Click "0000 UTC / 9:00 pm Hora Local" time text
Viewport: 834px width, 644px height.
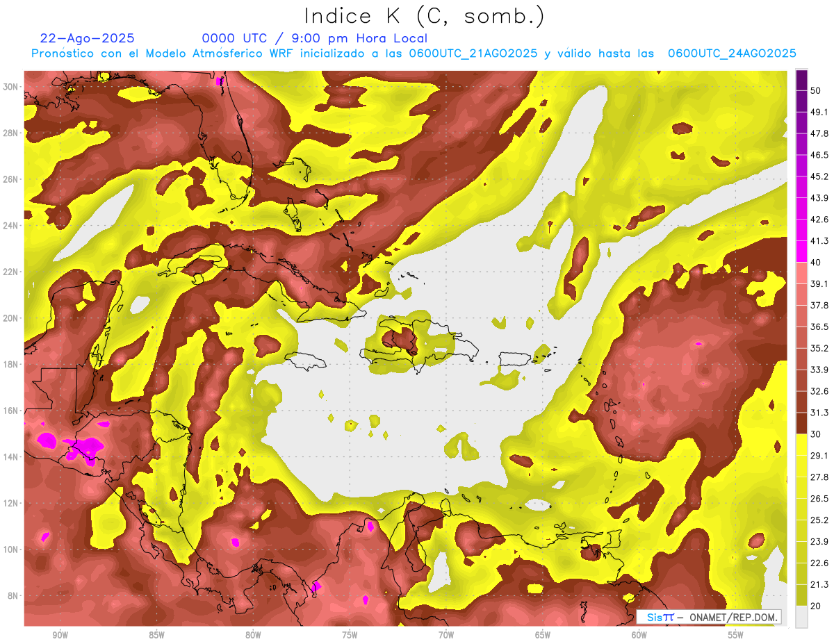tap(315, 38)
